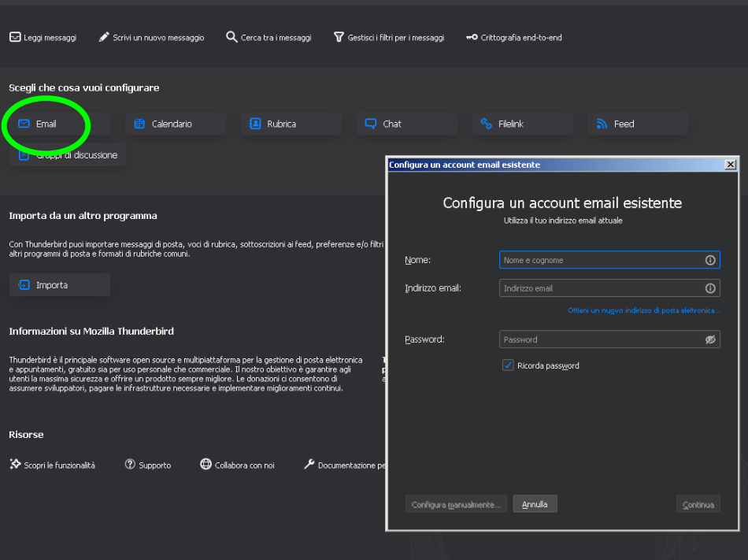This screenshot has height=560, width=748.
Task: Click Configura manualmente button
Action: tap(456, 504)
